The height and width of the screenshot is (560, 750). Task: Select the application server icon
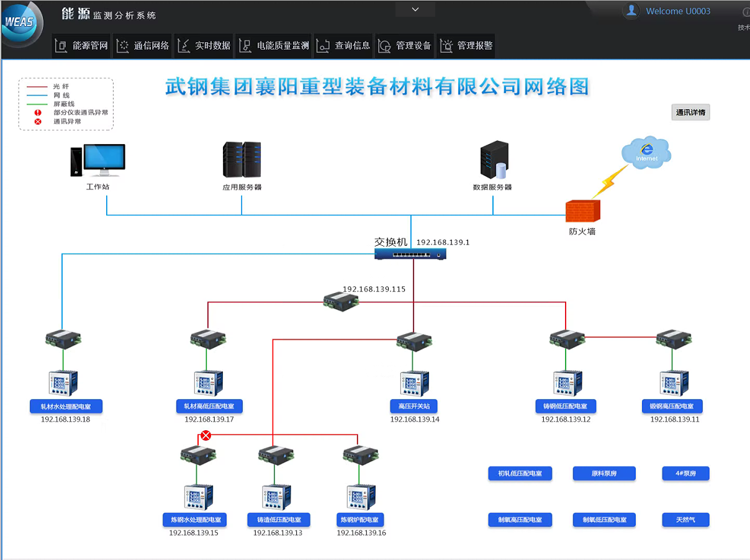(x=242, y=160)
